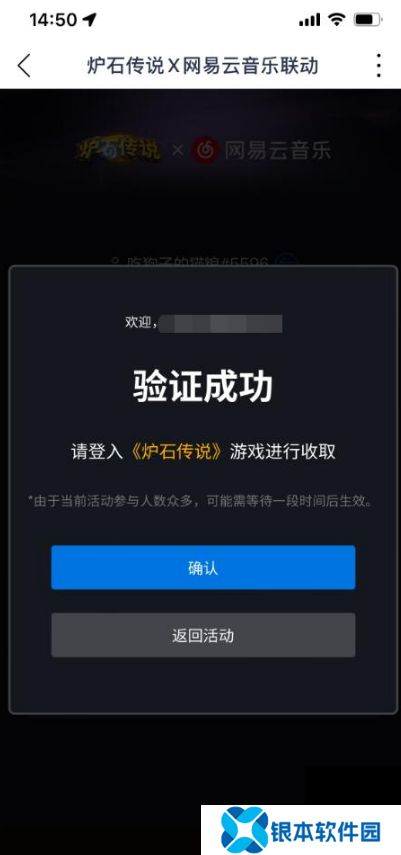401x855 pixels.
Task: Tap the page title 炉石传说X网易云音乐联动
Action: pos(202,67)
